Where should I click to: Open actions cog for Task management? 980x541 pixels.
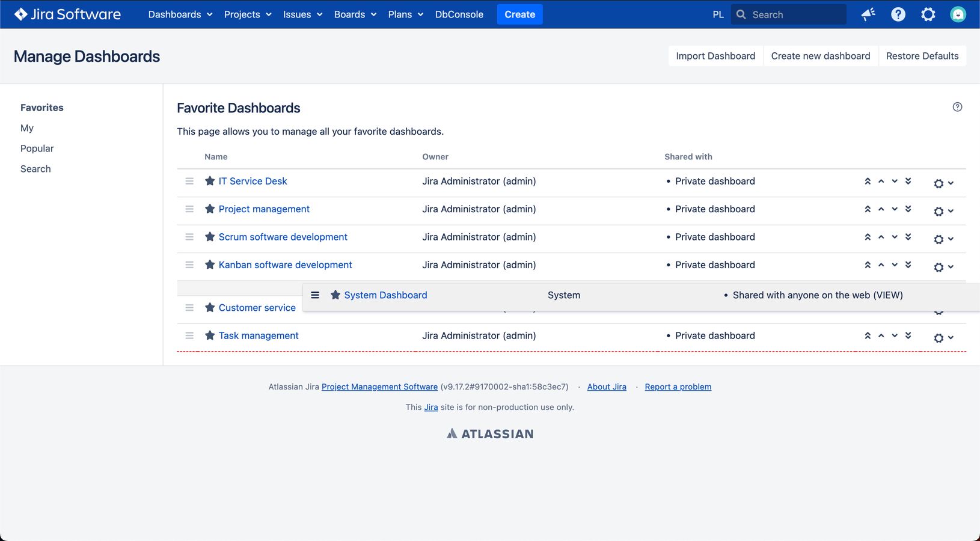click(943, 338)
